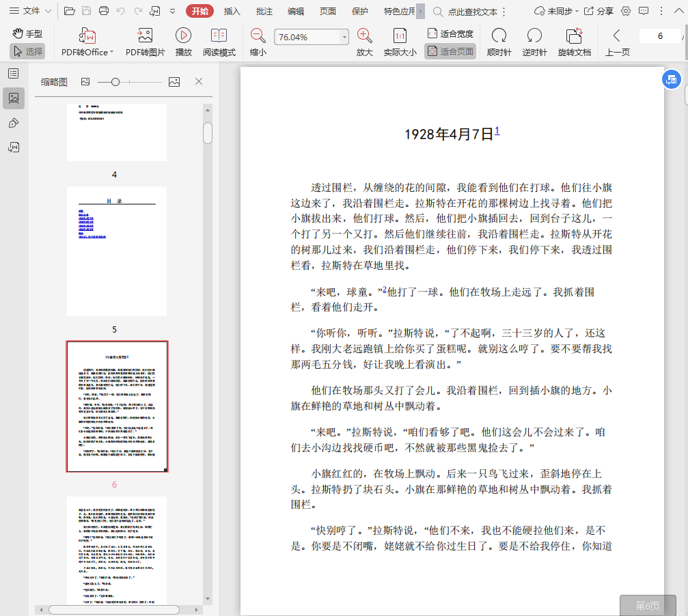688x616 pixels.
Task: Click the 第6页 page indicator
Action: [648, 606]
